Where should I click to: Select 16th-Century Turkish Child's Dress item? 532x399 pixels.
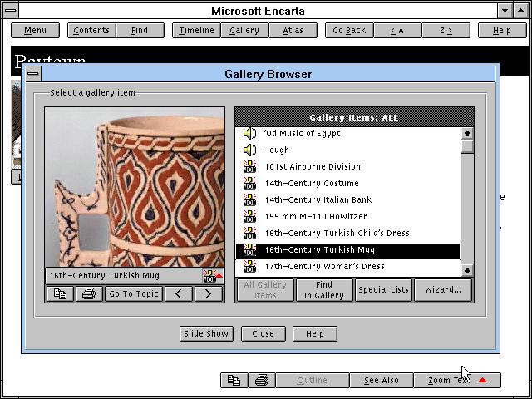point(347,233)
